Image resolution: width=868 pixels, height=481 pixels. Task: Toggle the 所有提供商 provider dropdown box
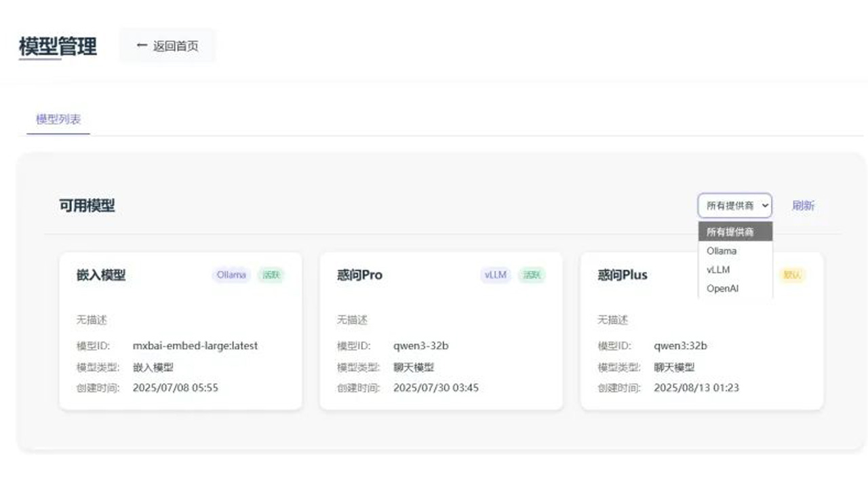[734, 206]
